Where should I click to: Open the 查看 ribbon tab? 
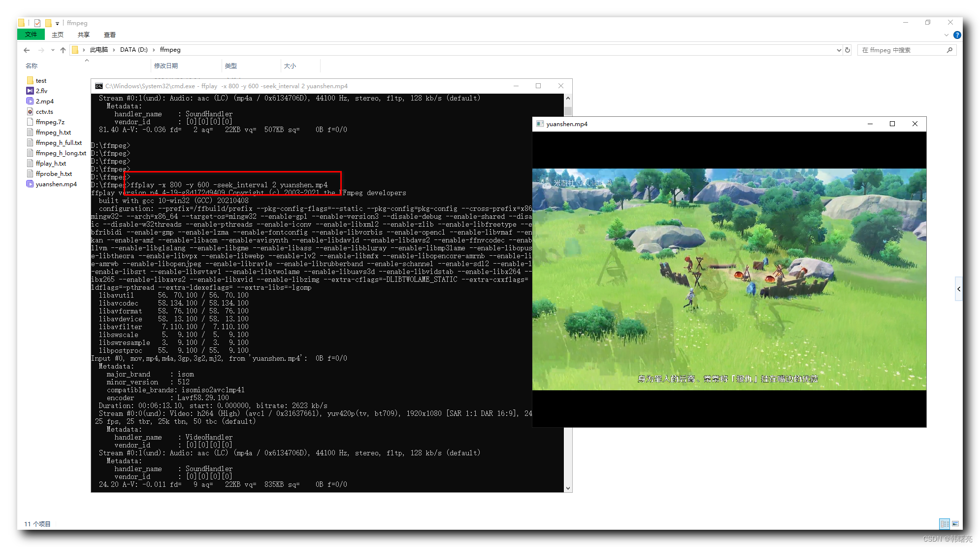coord(109,35)
